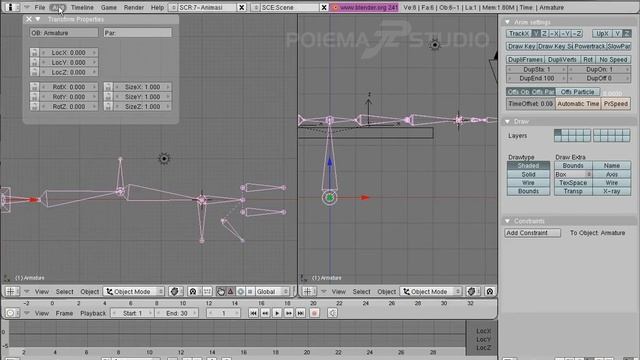Delete the SCE:Scene datablock with X
The width and height of the screenshot is (640, 360).
point(324,7)
